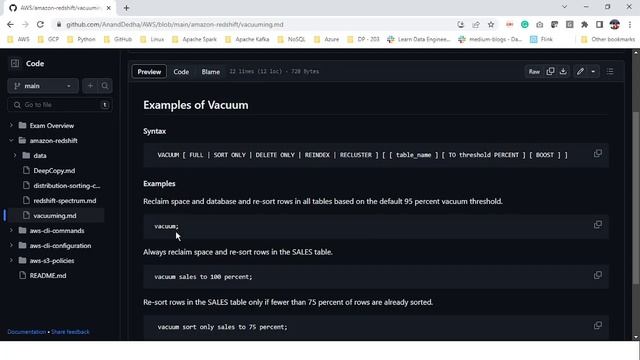Share this page icon in address bar
The image size is (640, 360).
[x=476, y=24]
